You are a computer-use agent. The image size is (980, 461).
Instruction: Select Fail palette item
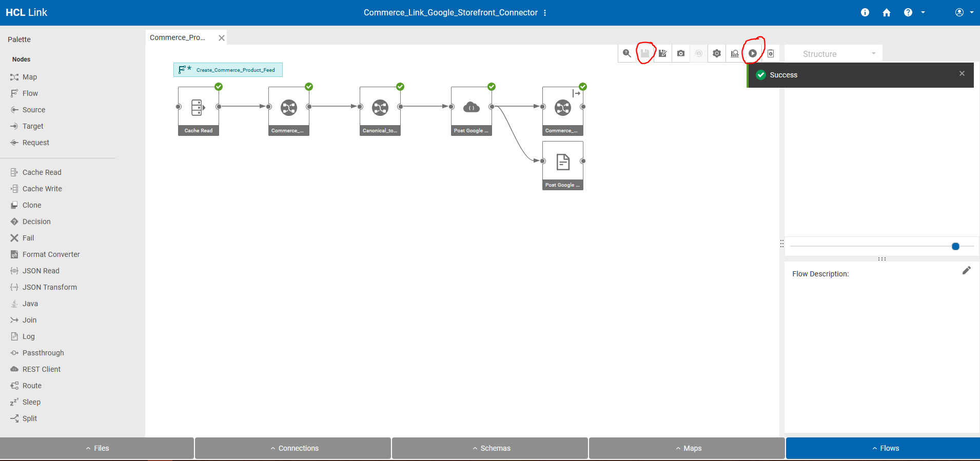click(22, 238)
